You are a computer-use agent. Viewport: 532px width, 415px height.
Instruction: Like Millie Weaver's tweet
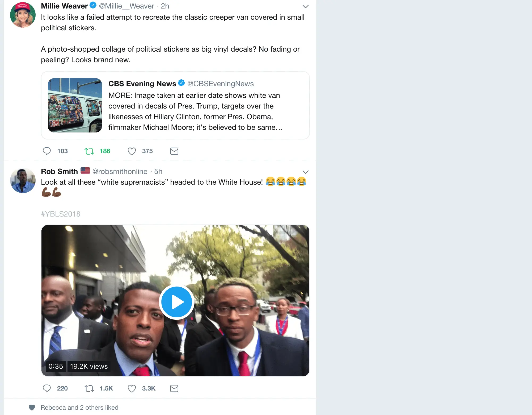132,151
